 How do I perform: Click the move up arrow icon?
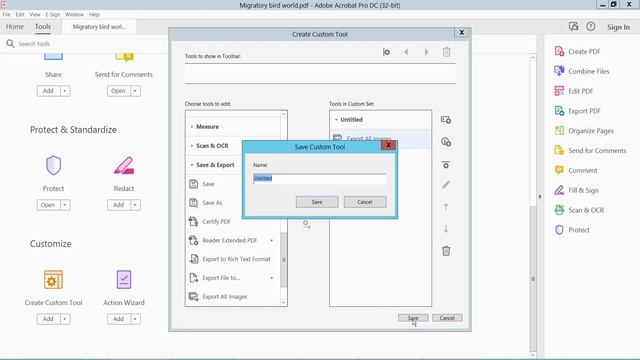tap(446, 207)
